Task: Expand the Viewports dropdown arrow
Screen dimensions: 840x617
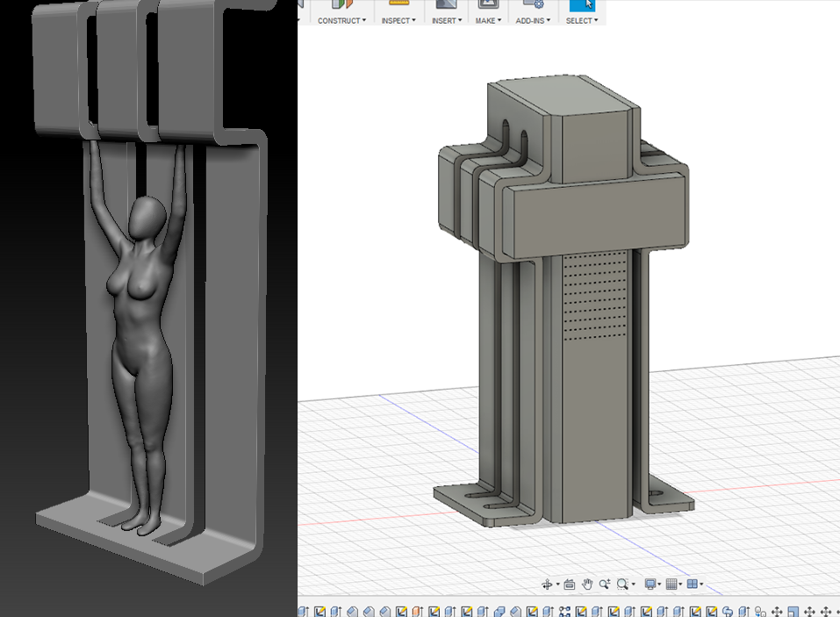Action: tap(701, 585)
